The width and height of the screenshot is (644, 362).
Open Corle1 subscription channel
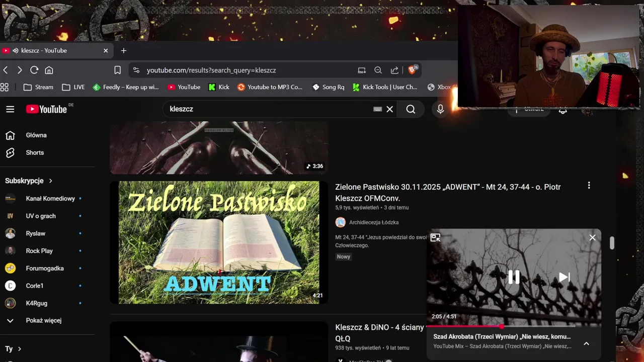(x=47, y=286)
